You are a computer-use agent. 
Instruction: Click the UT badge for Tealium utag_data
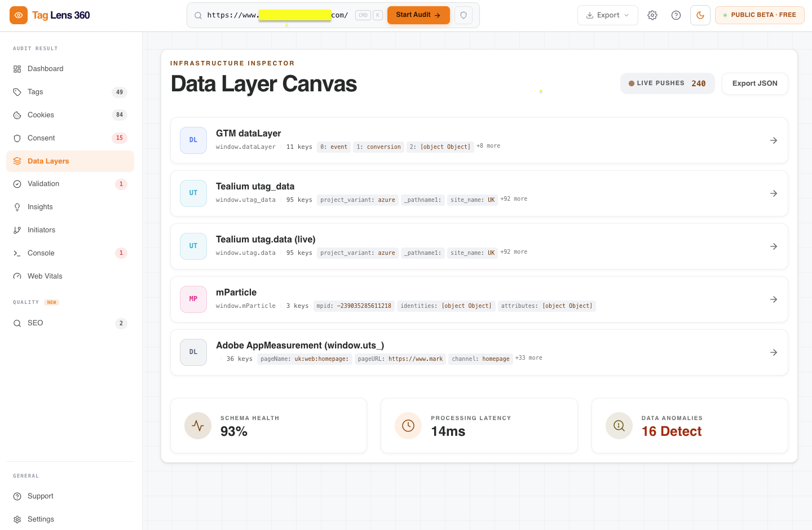tap(193, 193)
